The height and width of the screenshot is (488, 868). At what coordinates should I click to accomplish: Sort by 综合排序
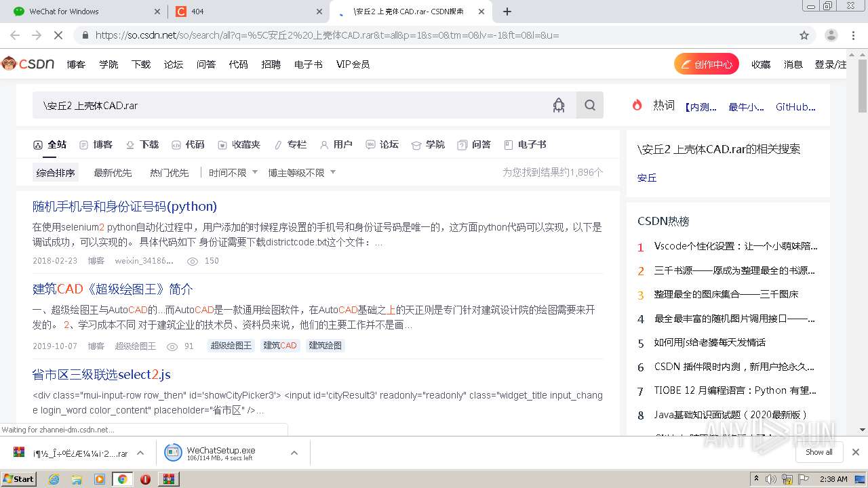(56, 173)
